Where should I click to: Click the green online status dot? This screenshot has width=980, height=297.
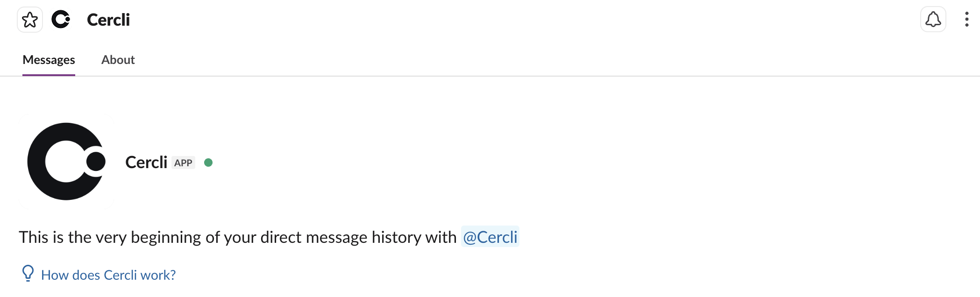click(208, 163)
